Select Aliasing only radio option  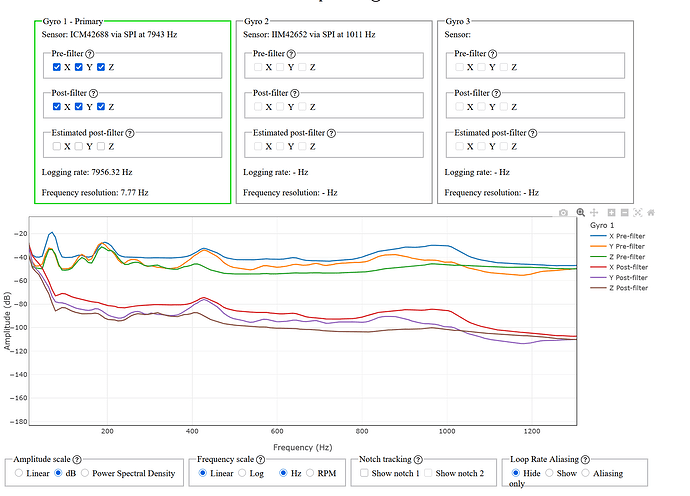(585, 473)
